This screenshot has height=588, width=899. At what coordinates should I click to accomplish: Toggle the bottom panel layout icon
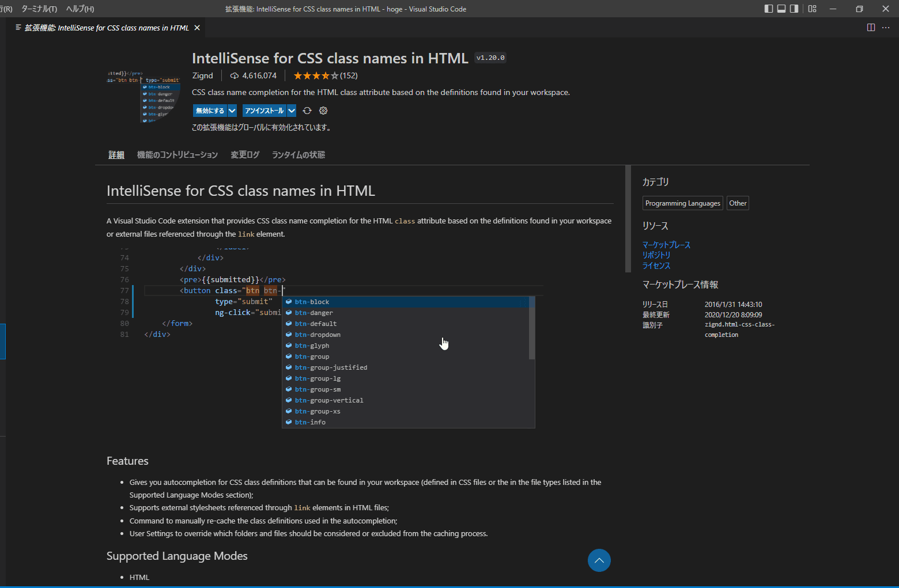(x=781, y=9)
